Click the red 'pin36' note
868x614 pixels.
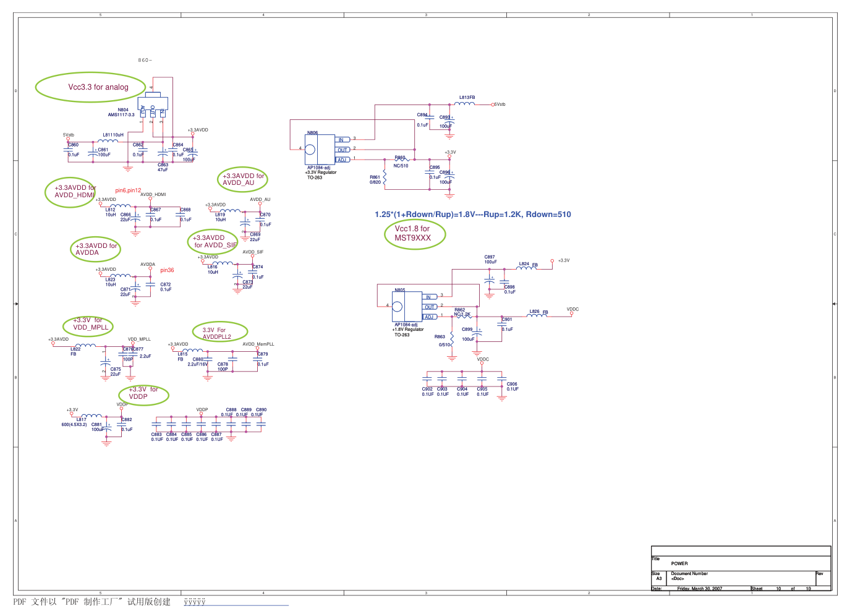[167, 270]
